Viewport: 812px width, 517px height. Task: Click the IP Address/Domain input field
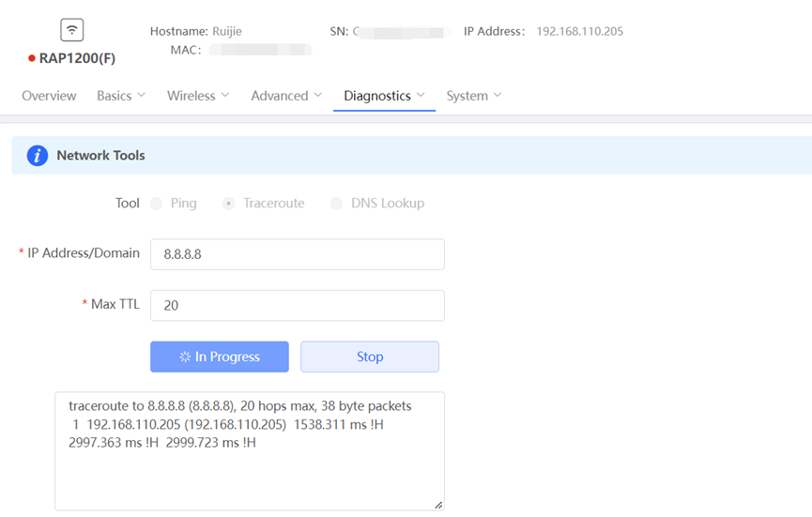pos(297,254)
